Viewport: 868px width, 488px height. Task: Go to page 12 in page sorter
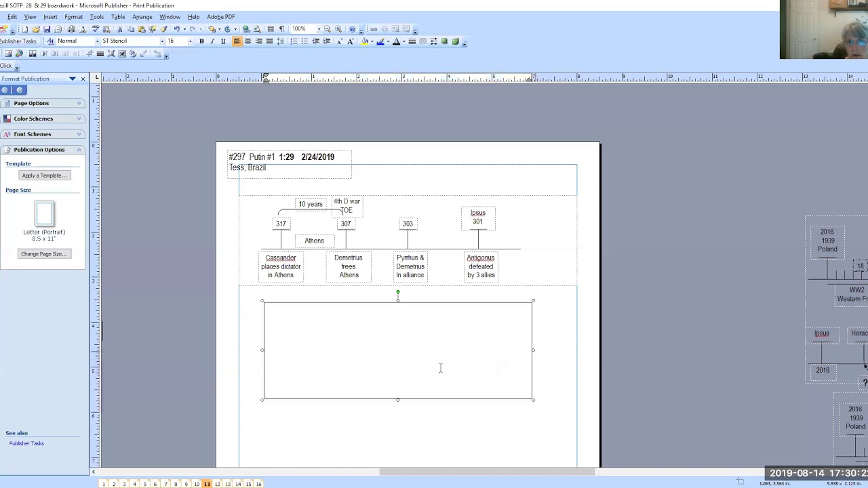217,484
